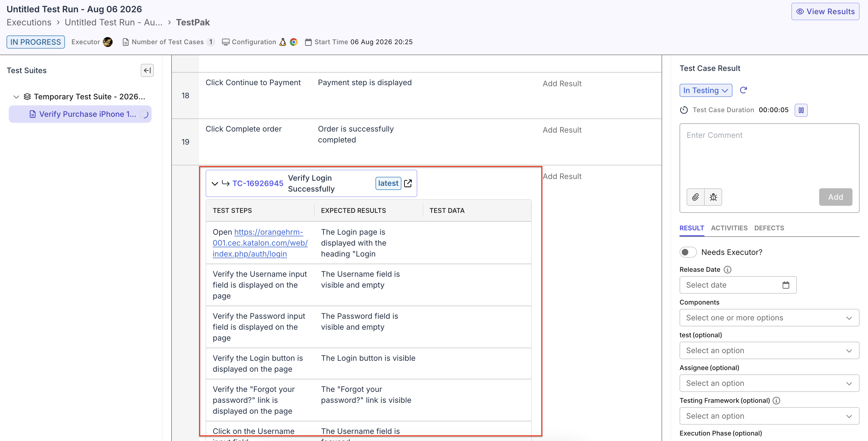Click the Chrome browser configuration icon
Image resolution: width=868 pixels, height=441 pixels.
[x=293, y=42]
